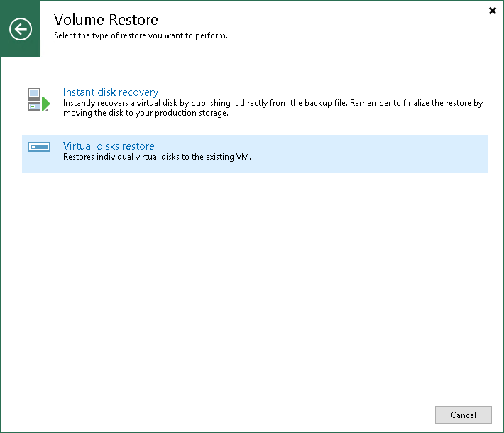Cancel the Volume Restore dialog
Image resolution: width=504 pixels, height=433 pixels.
(463, 415)
